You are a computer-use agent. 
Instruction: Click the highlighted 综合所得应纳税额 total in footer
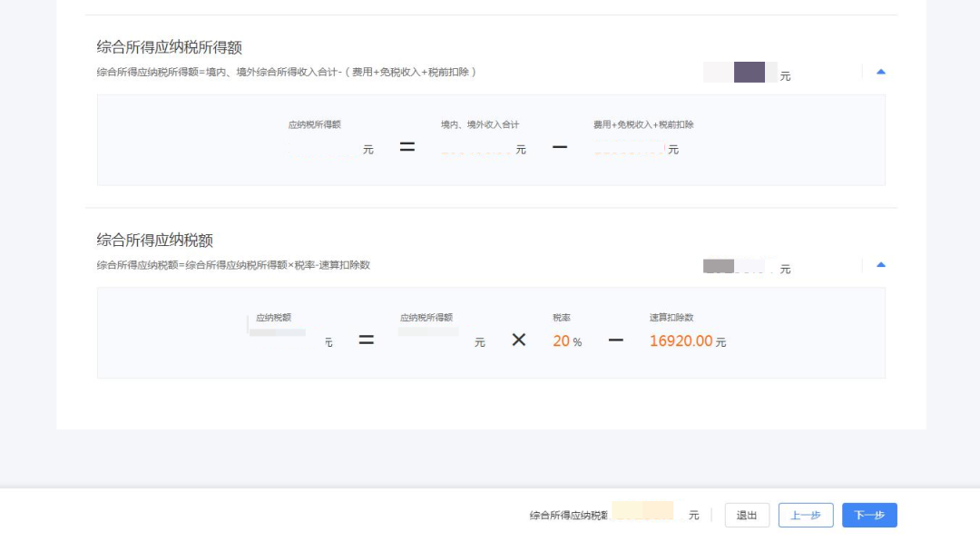[x=642, y=511]
